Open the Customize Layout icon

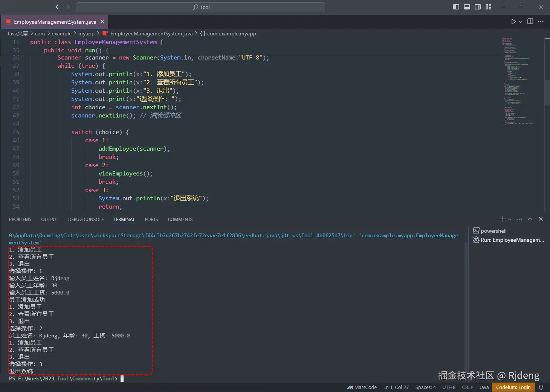click(x=489, y=7)
